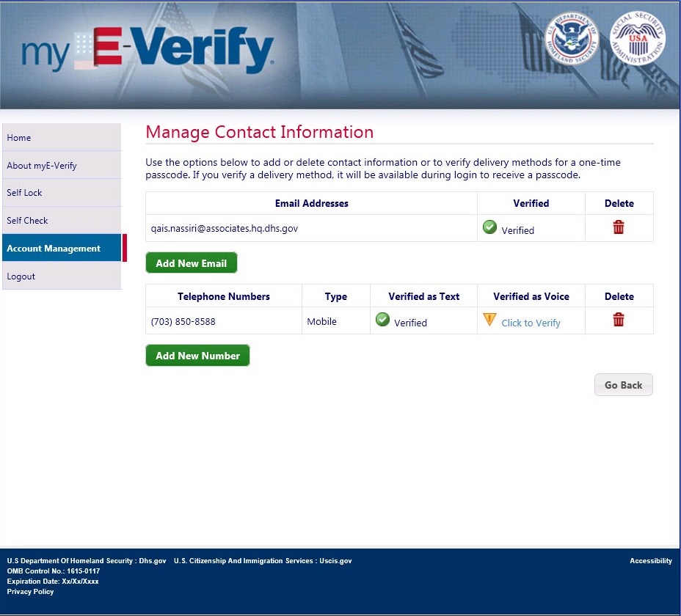Click the Add New Number button
Image resolution: width=681 pixels, height=616 pixels.
tap(197, 356)
